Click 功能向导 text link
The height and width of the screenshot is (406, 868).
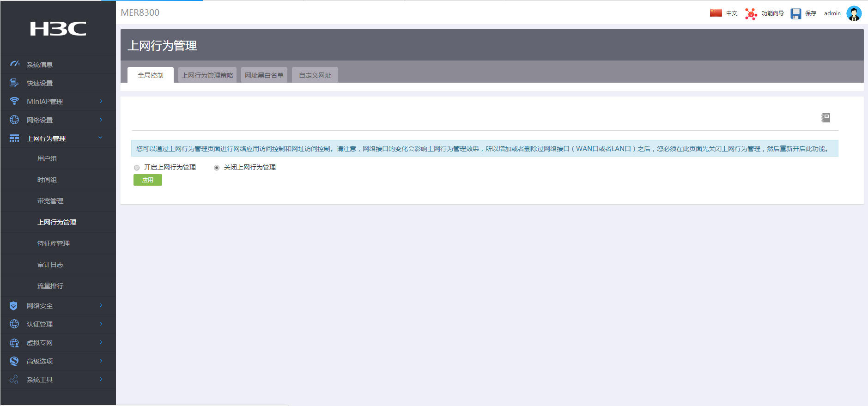[x=773, y=13]
